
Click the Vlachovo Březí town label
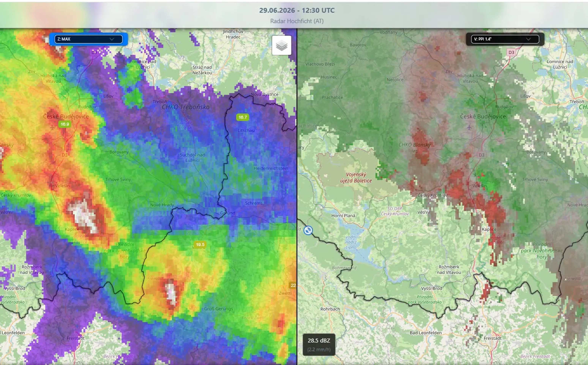coord(320,64)
